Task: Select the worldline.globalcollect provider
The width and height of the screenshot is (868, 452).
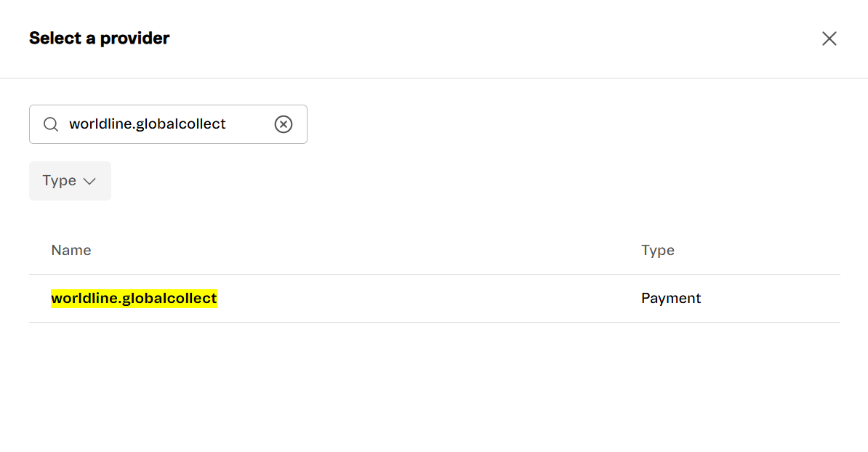Action: coord(134,298)
